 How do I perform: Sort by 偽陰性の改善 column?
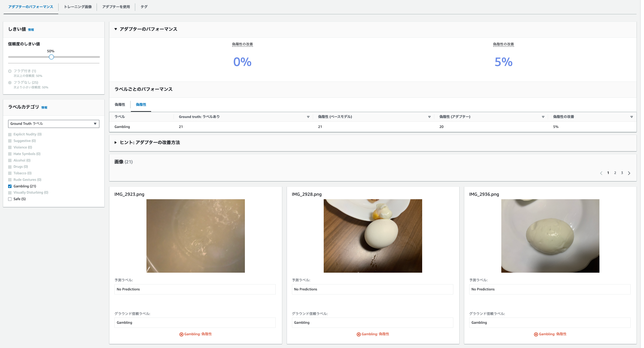tap(632, 117)
